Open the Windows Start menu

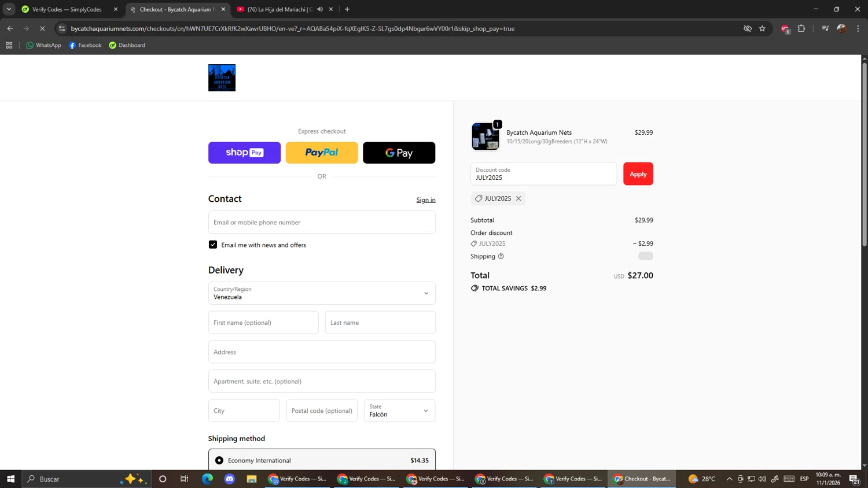[x=10, y=479]
